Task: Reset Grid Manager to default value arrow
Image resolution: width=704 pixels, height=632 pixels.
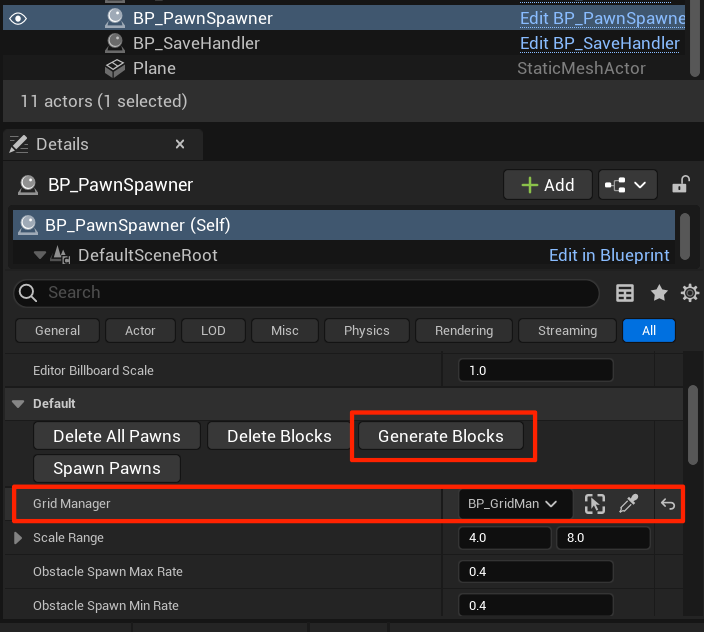Action: coord(668,504)
